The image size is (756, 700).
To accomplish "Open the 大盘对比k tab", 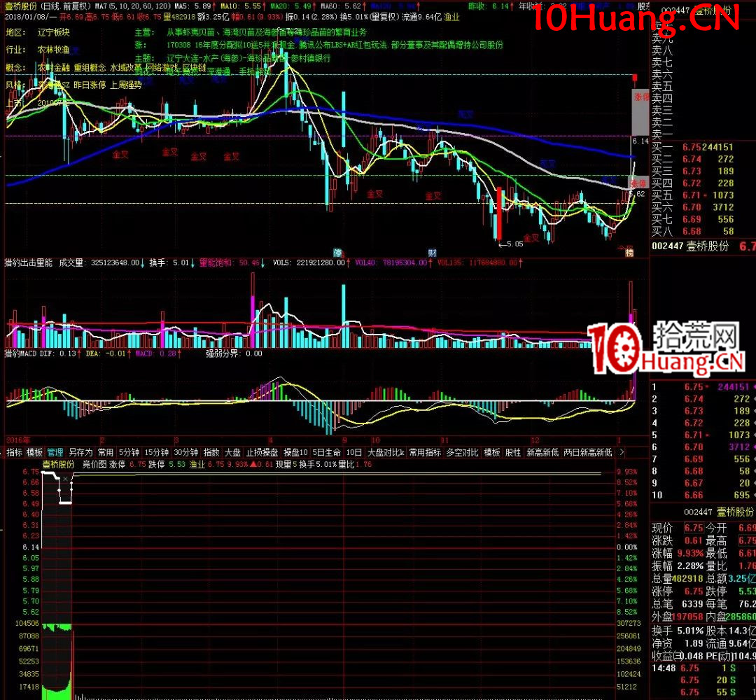I will pos(386,452).
